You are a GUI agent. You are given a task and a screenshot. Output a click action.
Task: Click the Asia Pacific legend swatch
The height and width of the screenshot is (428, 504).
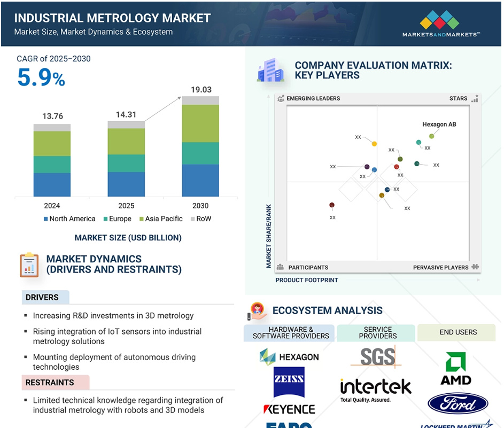click(142, 219)
